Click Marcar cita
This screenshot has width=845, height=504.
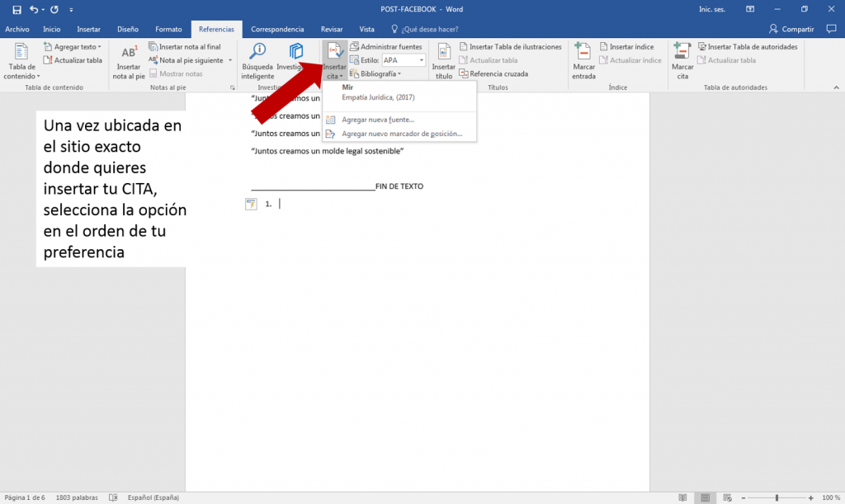pos(682,61)
